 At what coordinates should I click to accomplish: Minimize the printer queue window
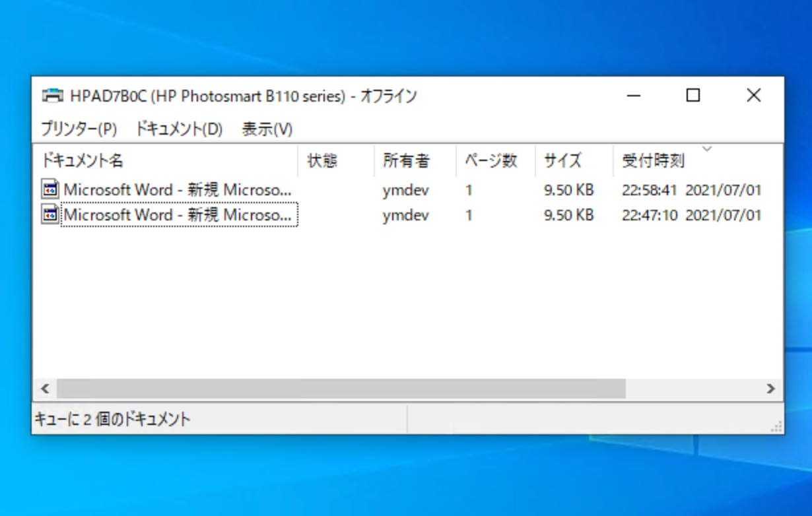point(634,96)
